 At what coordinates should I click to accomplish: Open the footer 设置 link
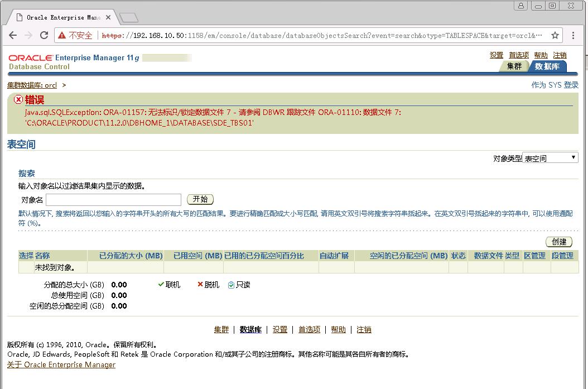pyautogui.click(x=279, y=329)
